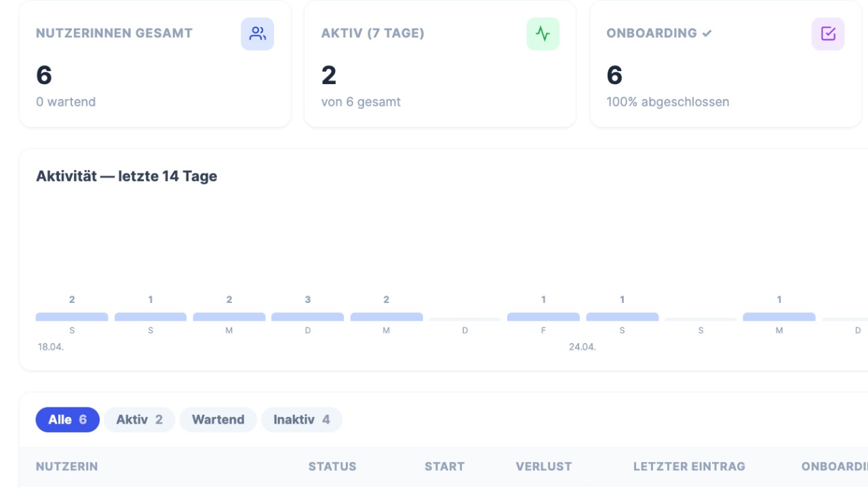Select the Alle 6 filter tab
The image size is (868, 488).
[x=68, y=420]
